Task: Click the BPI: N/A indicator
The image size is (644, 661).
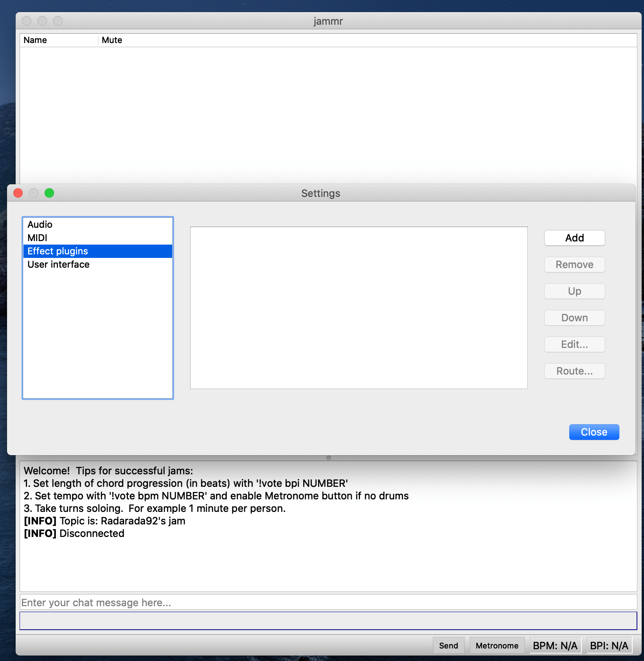Action: (x=609, y=646)
